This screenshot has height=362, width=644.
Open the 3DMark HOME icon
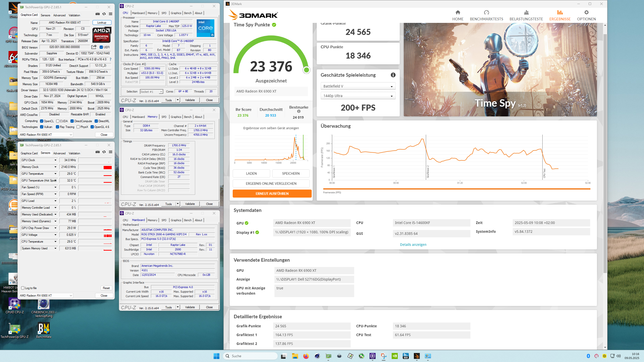coord(458,12)
